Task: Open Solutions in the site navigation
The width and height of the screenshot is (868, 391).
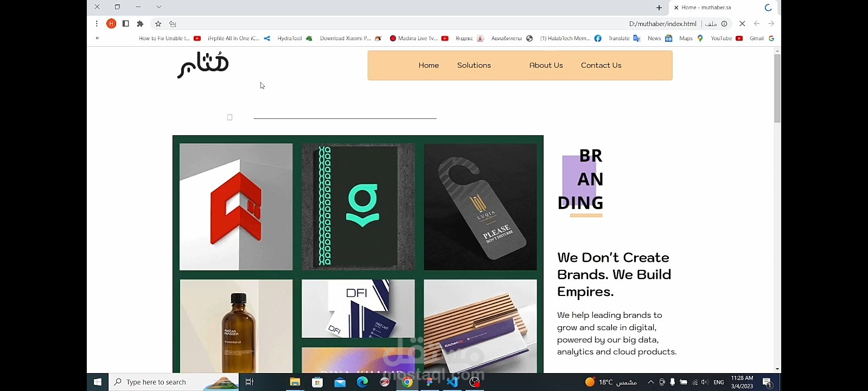Action: coord(474,65)
